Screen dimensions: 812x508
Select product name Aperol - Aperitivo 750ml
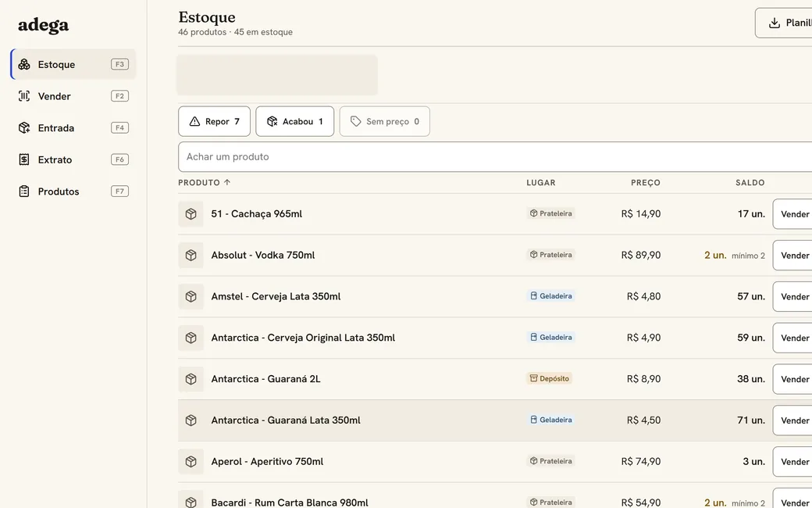pos(267,461)
